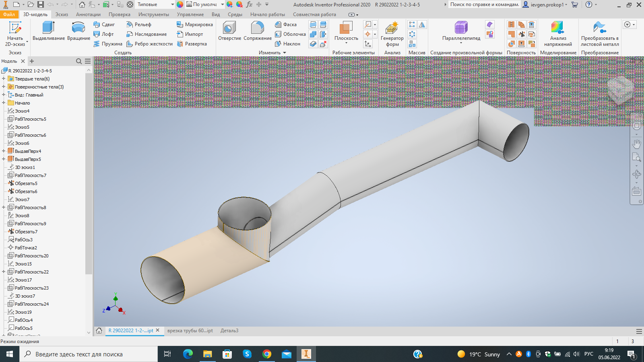This screenshot has width=644, height=362.
Task: Open the Инструменты ribbon tab
Action: (154, 14)
